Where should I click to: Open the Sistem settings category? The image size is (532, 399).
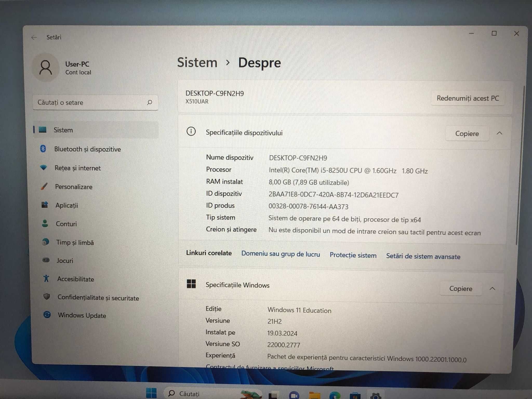[96, 130]
